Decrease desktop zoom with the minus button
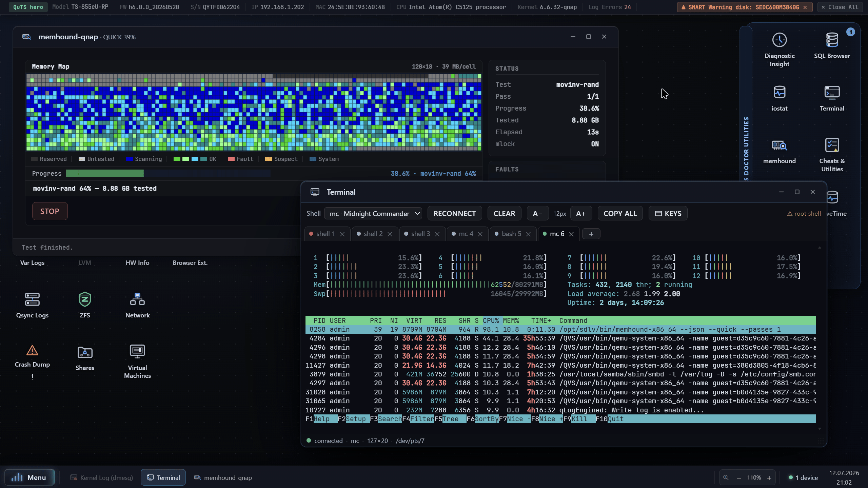868x488 pixels. pyautogui.click(x=739, y=477)
